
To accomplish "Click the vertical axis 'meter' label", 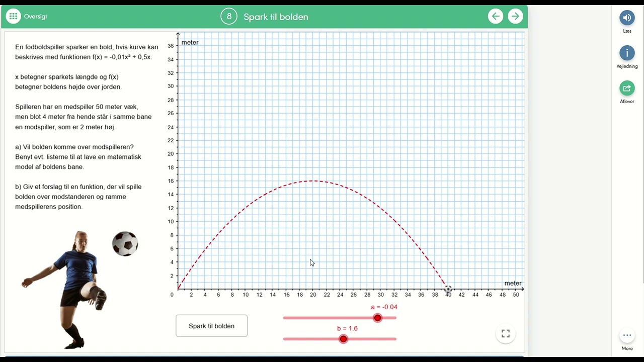I will 190,42.
